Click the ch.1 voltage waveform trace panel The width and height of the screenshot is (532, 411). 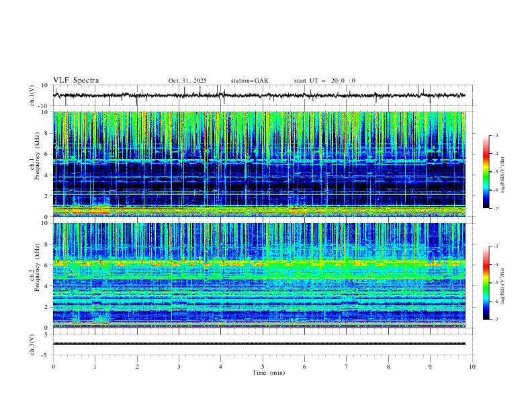(x=264, y=95)
